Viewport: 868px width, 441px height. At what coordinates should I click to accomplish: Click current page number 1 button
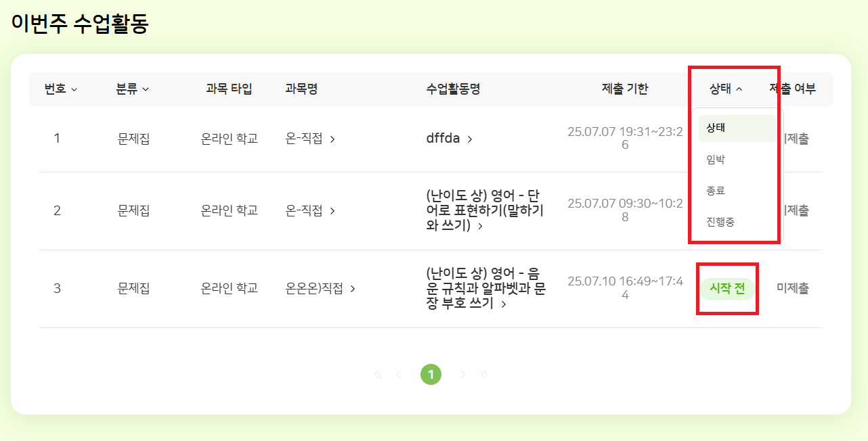[x=431, y=374]
